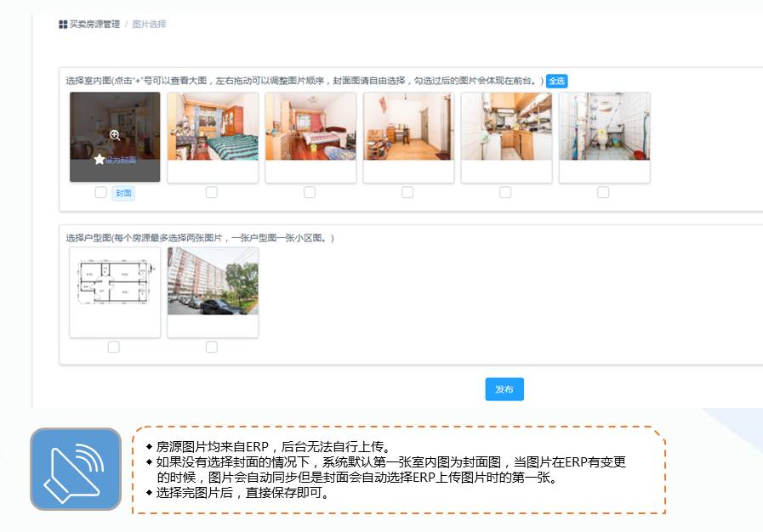Click the blue megaphone announcement icon
The image size is (763, 532).
[76, 469]
